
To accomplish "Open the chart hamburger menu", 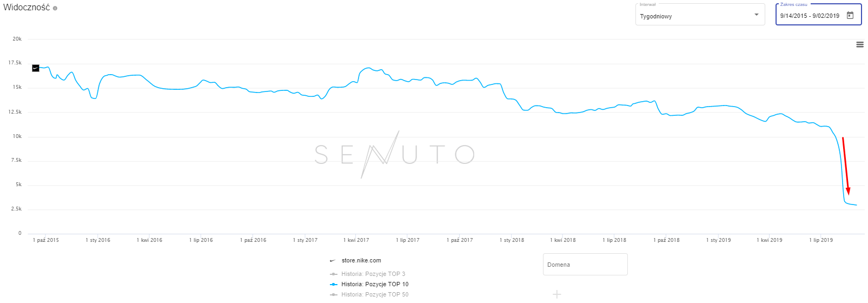I will tap(860, 44).
